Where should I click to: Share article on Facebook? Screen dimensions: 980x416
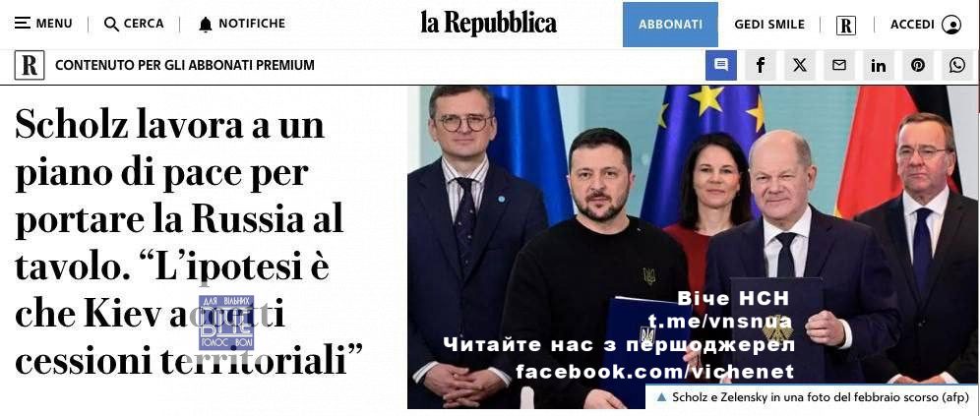761,65
